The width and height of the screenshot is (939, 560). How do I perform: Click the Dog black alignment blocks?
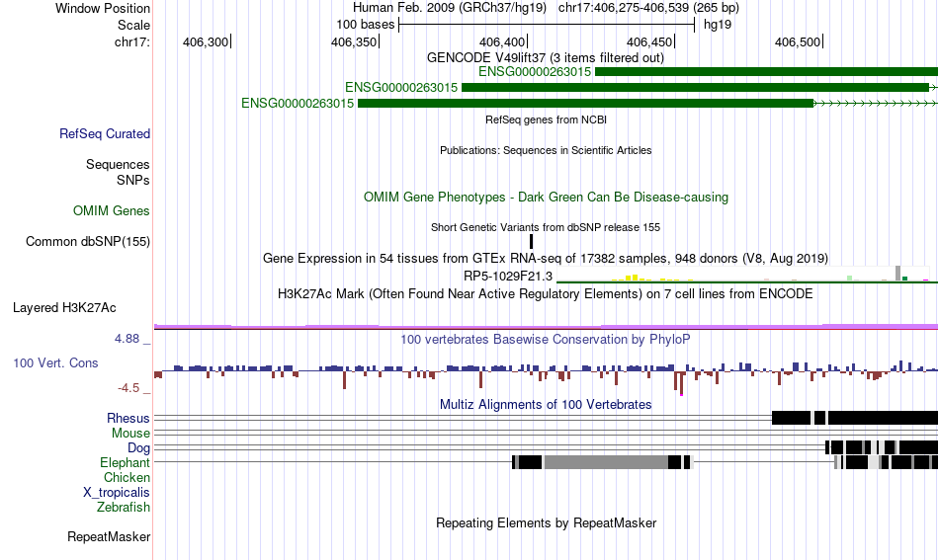pyautogui.click(x=881, y=447)
